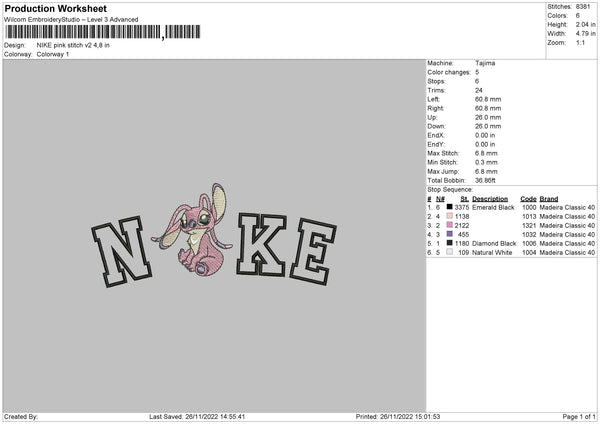Viewport: 600px width, 424px height.
Task: Click the 'St.' column header
Action: (x=465, y=199)
